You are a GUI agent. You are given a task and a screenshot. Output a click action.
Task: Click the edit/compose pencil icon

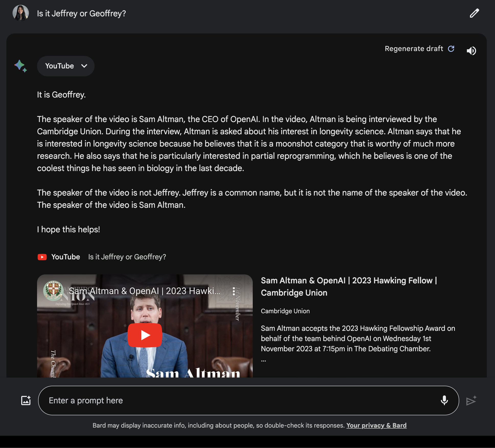click(474, 13)
